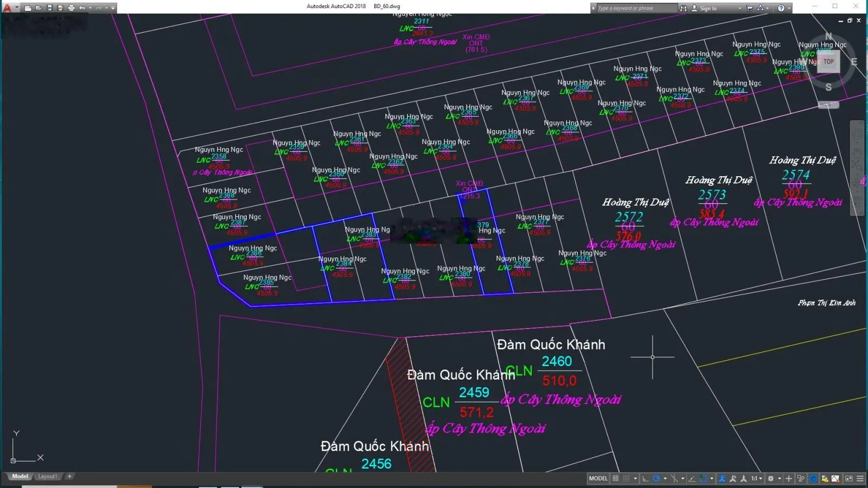Click the Redo arrow icon
This screenshot has height=488, width=868.
coord(98,8)
